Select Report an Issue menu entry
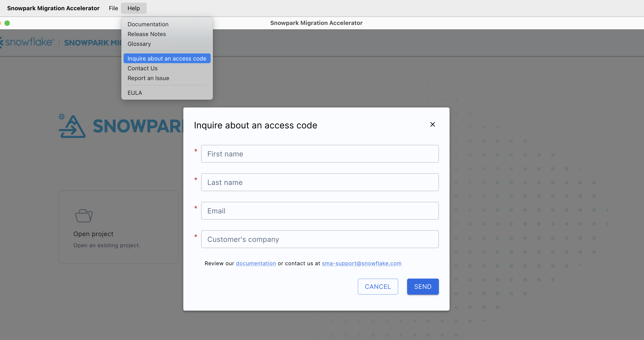 click(148, 78)
